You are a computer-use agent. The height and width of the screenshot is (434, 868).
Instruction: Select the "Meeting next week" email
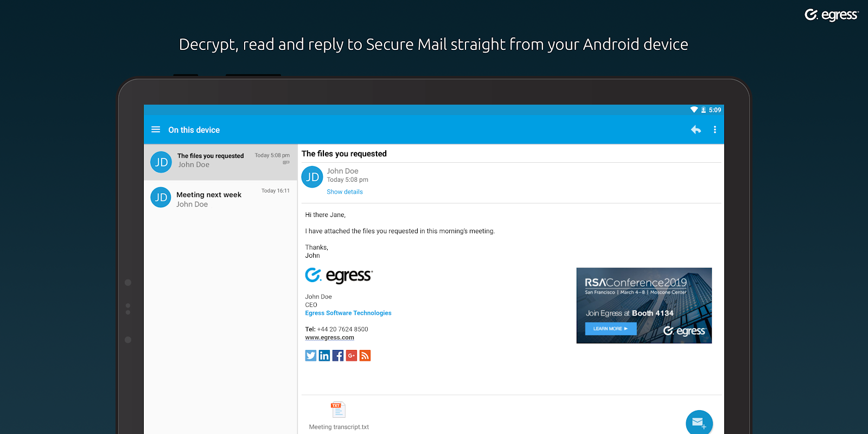[220, 199]
